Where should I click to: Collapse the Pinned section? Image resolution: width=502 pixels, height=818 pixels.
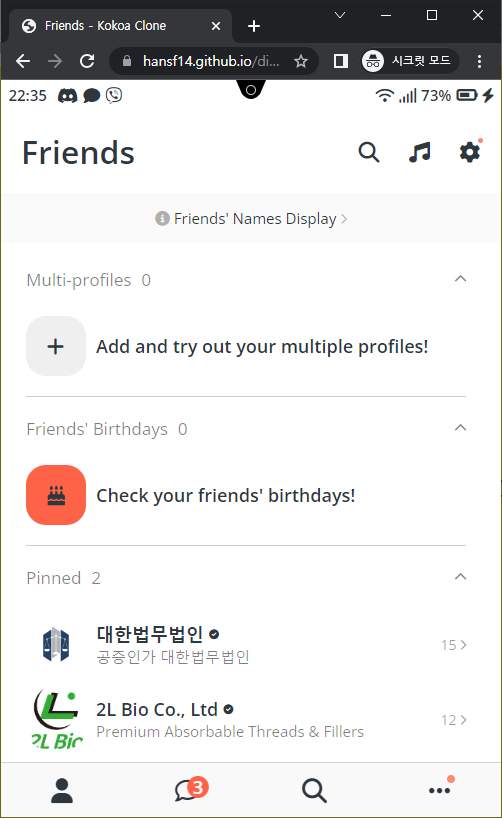tap(460, 577)
